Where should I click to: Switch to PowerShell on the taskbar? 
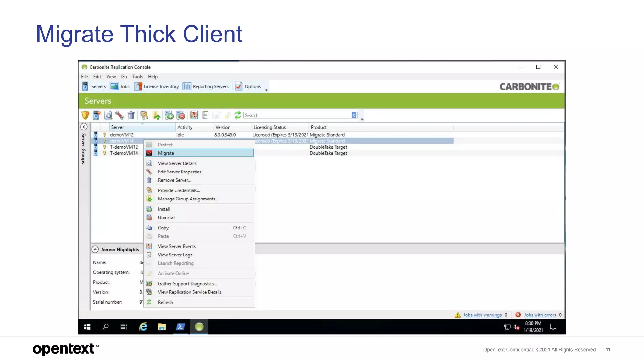click(x=180, y=327)
